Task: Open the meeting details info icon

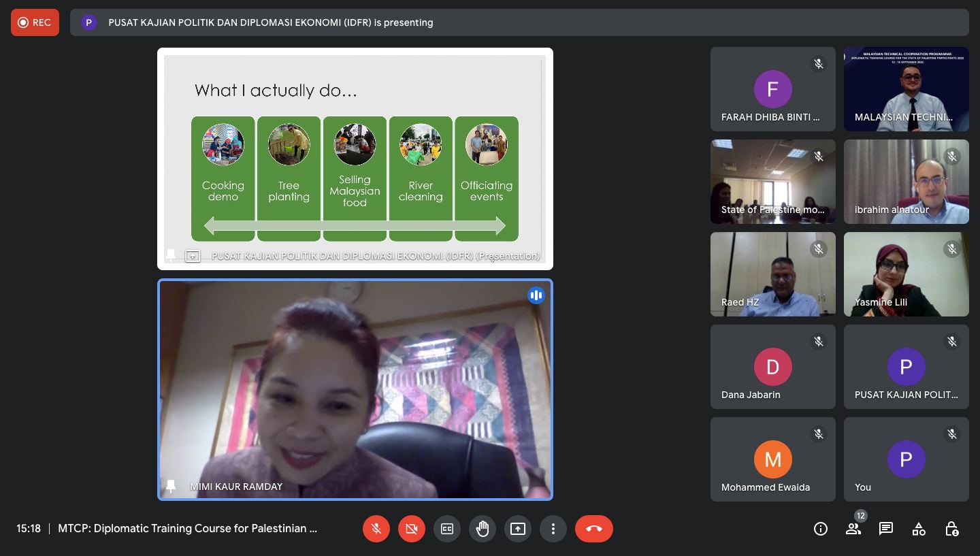Action: click(x=821, y=529)
